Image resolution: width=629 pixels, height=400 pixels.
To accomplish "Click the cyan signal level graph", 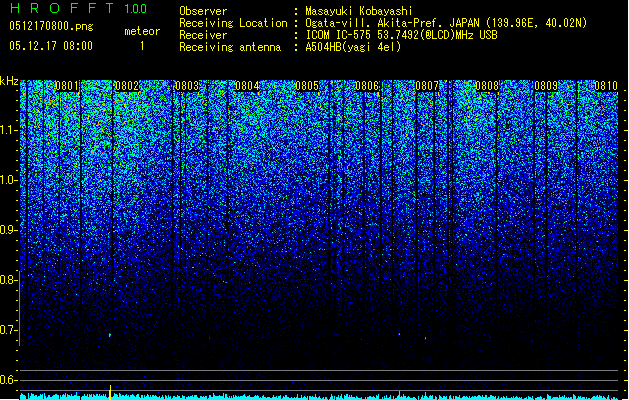I will pos(319,396).
